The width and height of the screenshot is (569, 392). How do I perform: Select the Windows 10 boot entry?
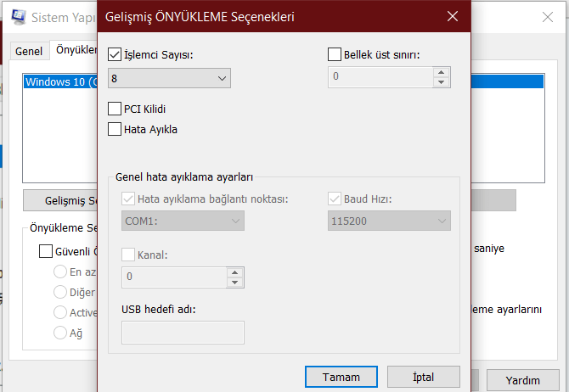coord(58,82)
